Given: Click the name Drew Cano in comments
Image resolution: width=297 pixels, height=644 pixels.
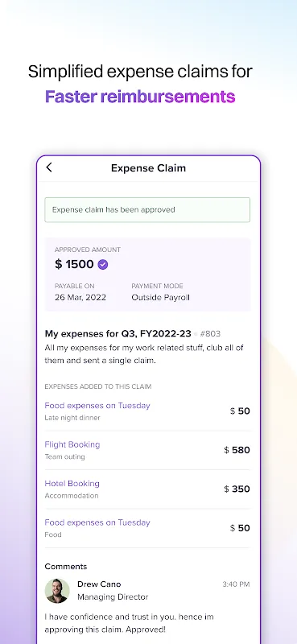Looking at the screenshot, I should tap(99, 584).
